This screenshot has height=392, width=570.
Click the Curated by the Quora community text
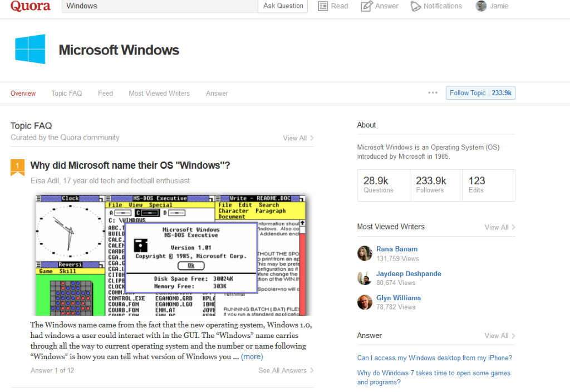pyautogui.click(x=65, y=138)
